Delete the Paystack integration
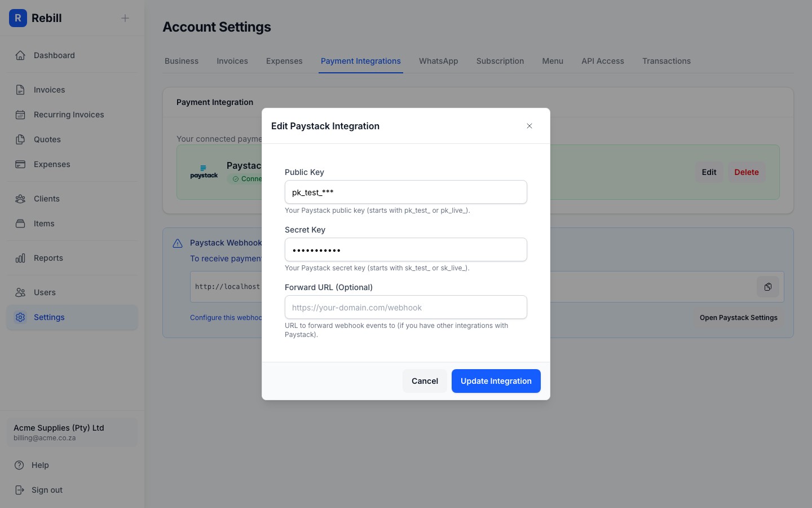This screenshot has height=508, width=812. coord(747,172)
